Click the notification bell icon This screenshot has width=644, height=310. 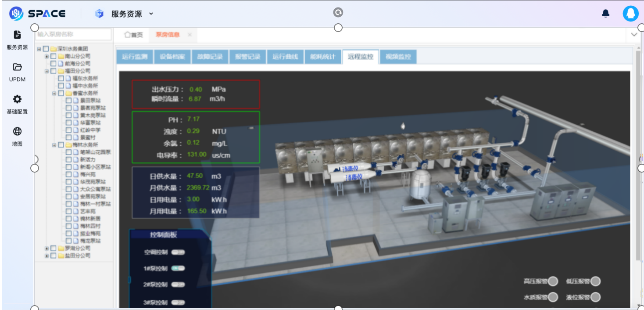(x=605, y=14)
